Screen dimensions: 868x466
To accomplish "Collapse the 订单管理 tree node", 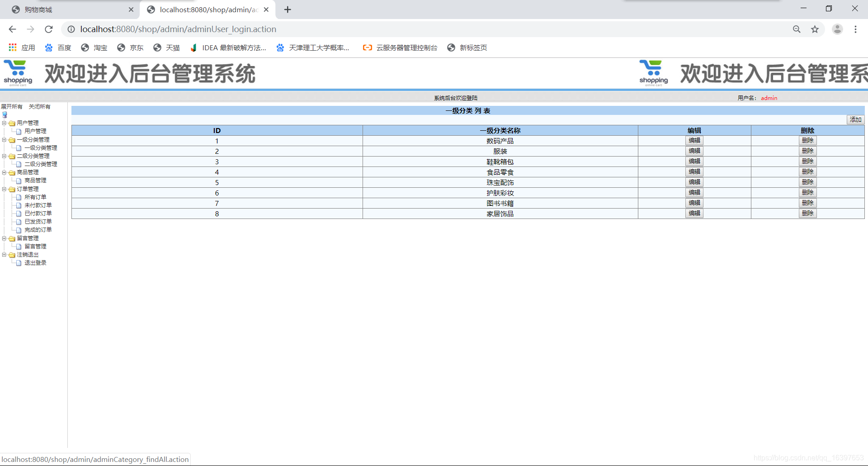I will (x=4, y=189).
